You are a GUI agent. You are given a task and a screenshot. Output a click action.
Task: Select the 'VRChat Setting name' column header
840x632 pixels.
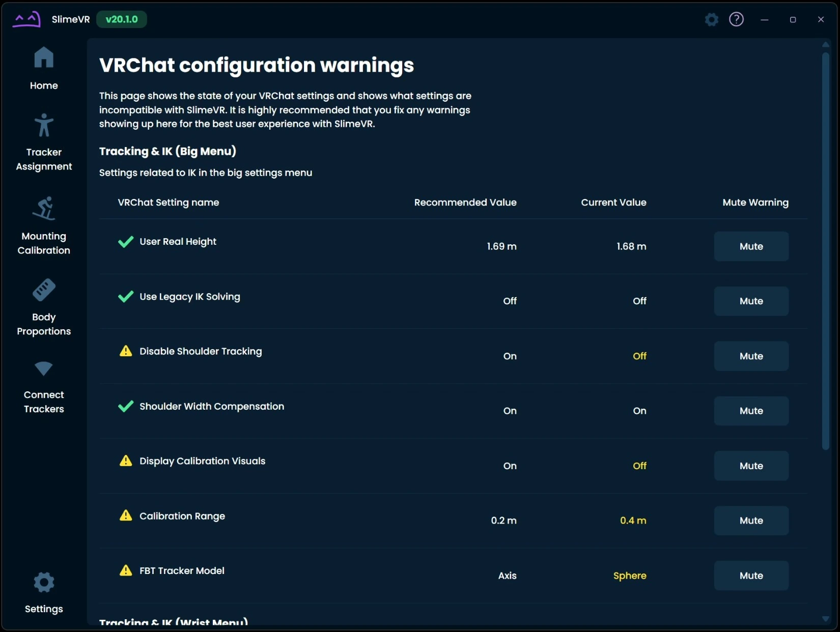pos(169,203)
